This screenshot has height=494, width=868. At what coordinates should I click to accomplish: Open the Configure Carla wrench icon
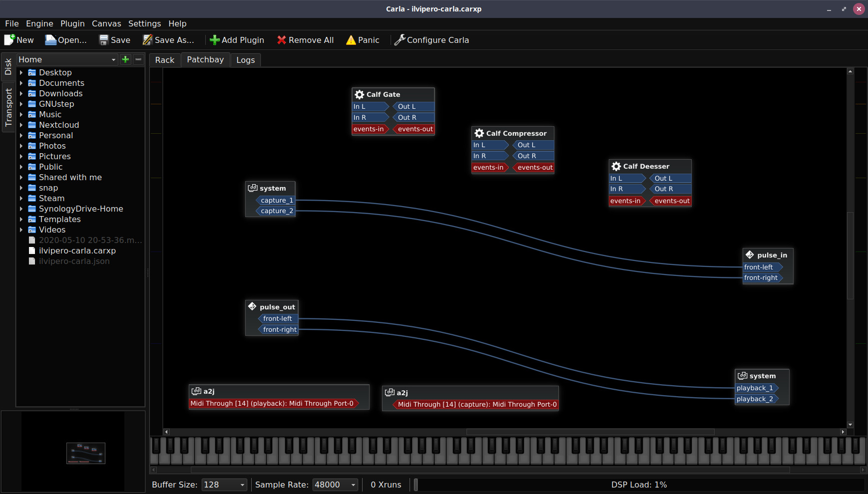tap(399, 40)
